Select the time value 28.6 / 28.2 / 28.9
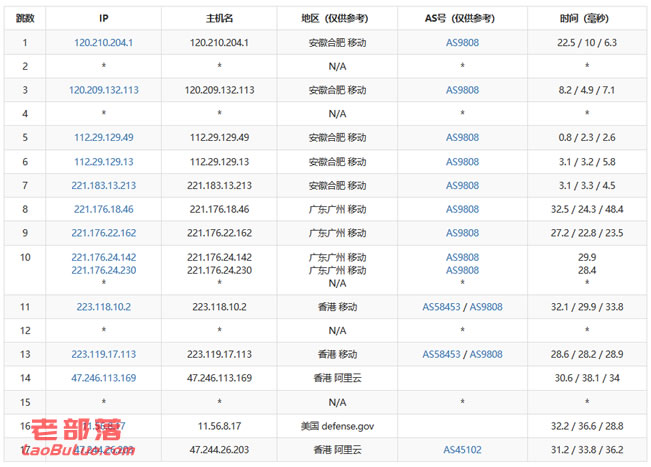Image resolution: width=651 pixels, height=467 pixels. pos(587,354)
